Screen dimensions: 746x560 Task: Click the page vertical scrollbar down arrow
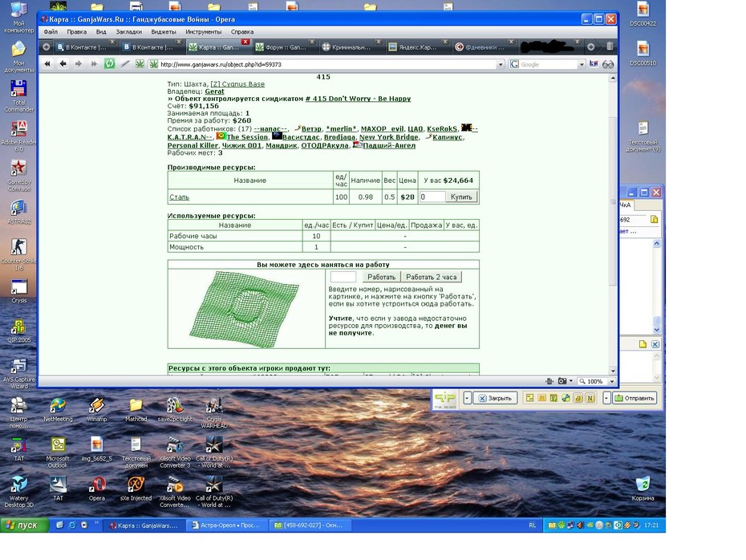(613, 371)
